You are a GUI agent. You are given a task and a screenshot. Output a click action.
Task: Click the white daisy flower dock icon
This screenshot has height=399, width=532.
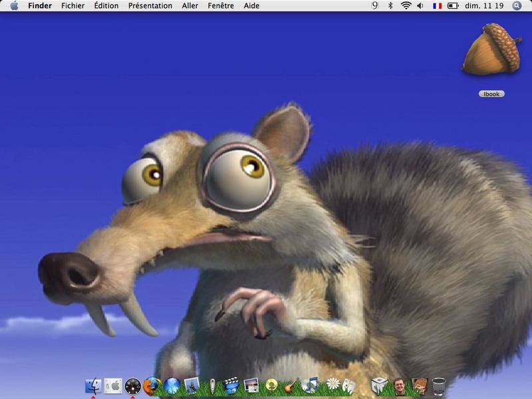(x=332, y=384)
